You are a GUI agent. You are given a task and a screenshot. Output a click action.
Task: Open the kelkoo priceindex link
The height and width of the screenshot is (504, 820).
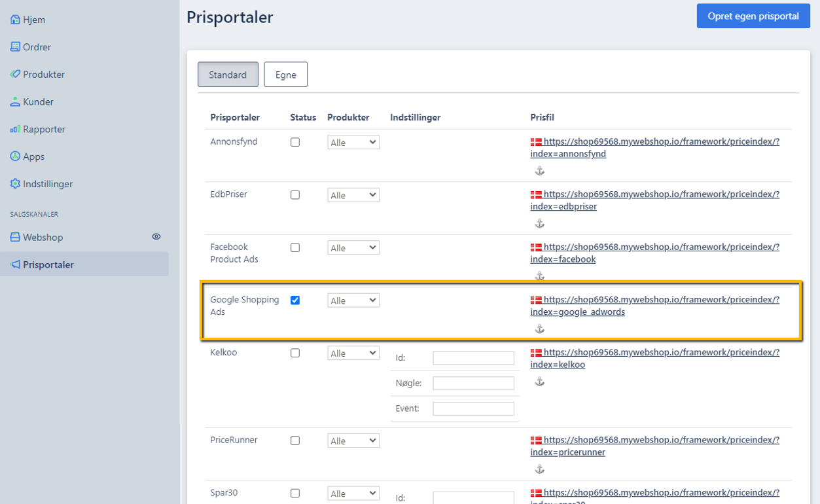[x=655, y=359]
